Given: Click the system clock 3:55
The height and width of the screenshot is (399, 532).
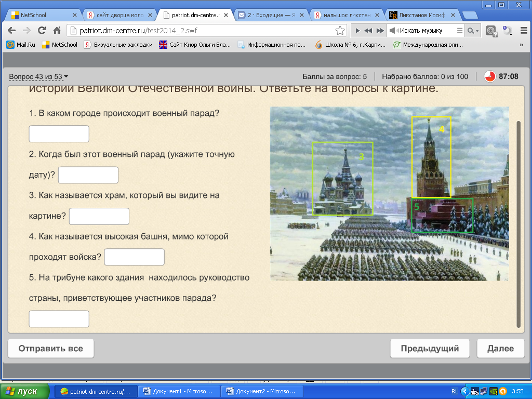Looking at the screenshot, I should 517,392.
